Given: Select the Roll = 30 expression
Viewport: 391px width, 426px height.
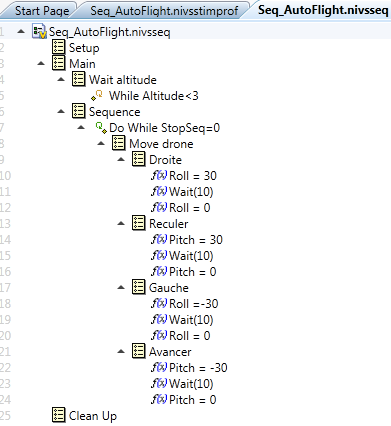Looking at the screenshot, I should tap(193, 176).
